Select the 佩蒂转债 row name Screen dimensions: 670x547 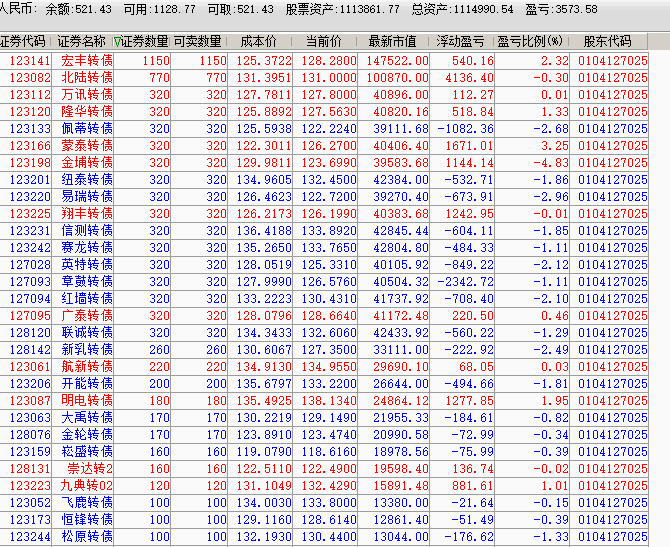(x=87, y=129)
